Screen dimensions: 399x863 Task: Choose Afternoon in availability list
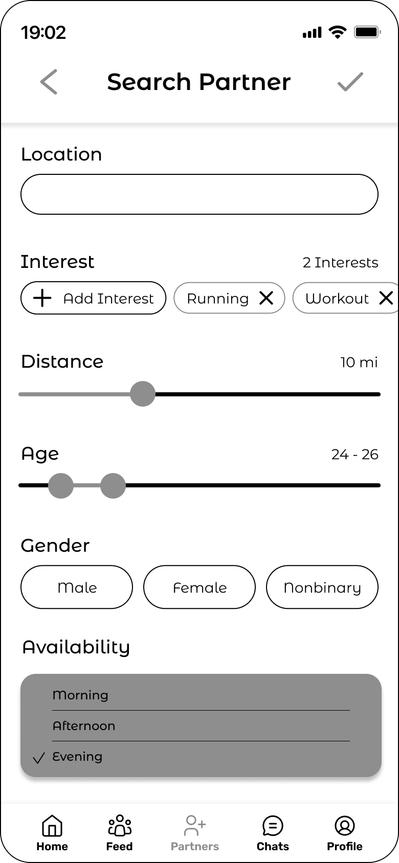click(201, 725)
